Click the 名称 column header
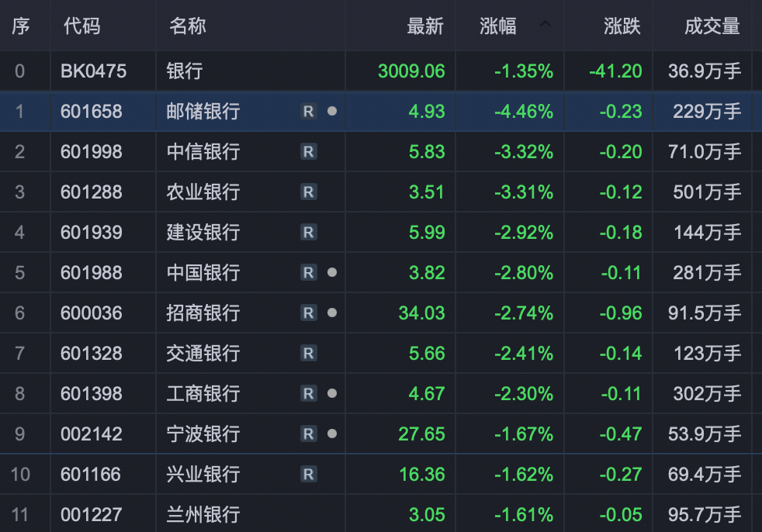This screenshot has height=532, width=762. tap(187, 26)
